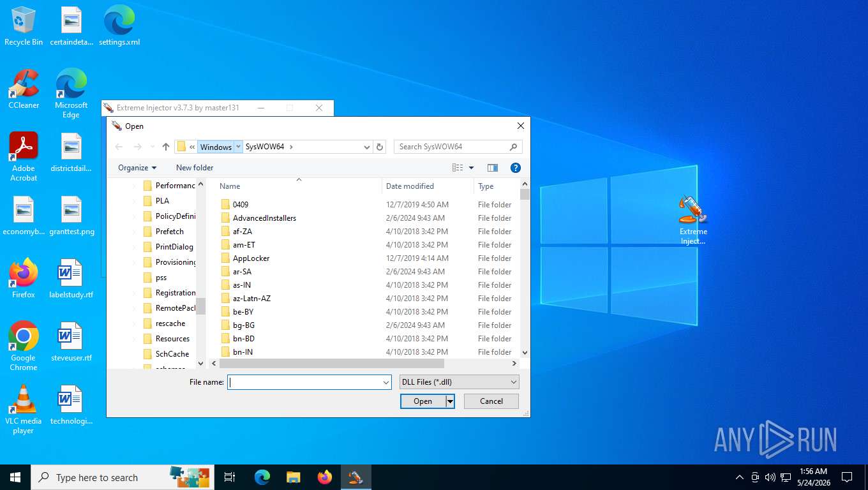Select the AppLocker folder
Viewport: 868px width, 490px height.
pos(251,258)
